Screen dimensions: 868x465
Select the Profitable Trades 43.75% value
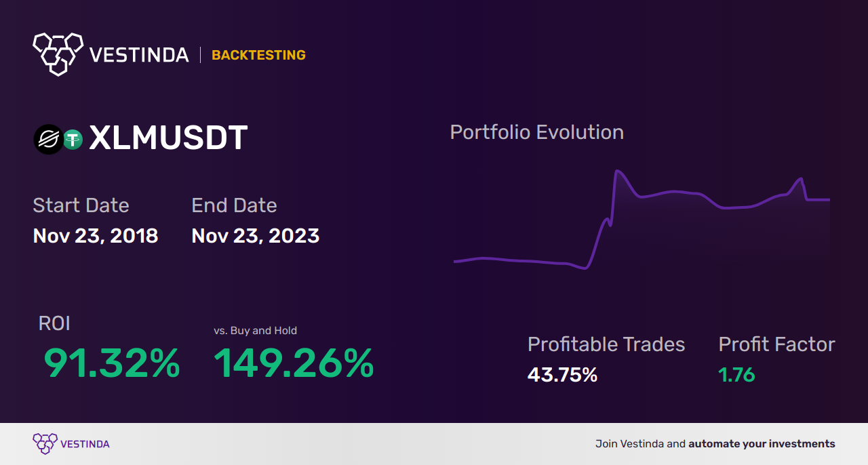pyautogui.click(x=562, y=375)
